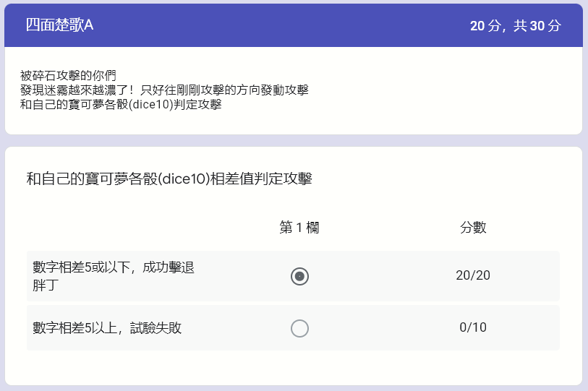Click the 20 分，共 30 分 score summary
588x391 pixels.
tap(516, 26)
